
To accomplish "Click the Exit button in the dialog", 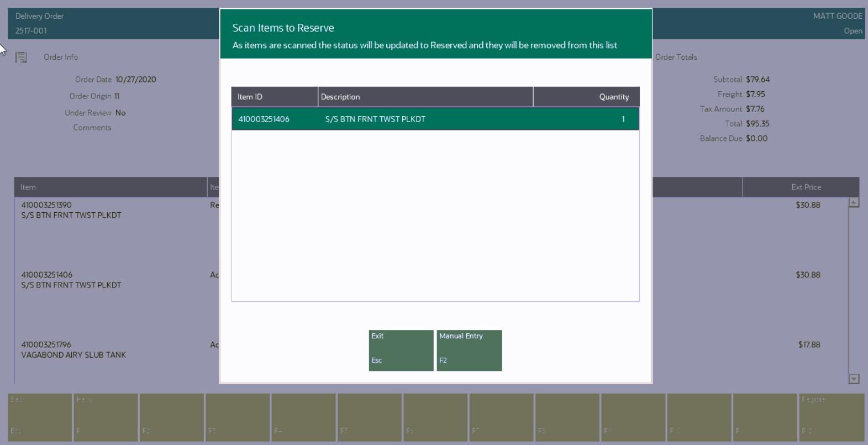I will (401, 350).
